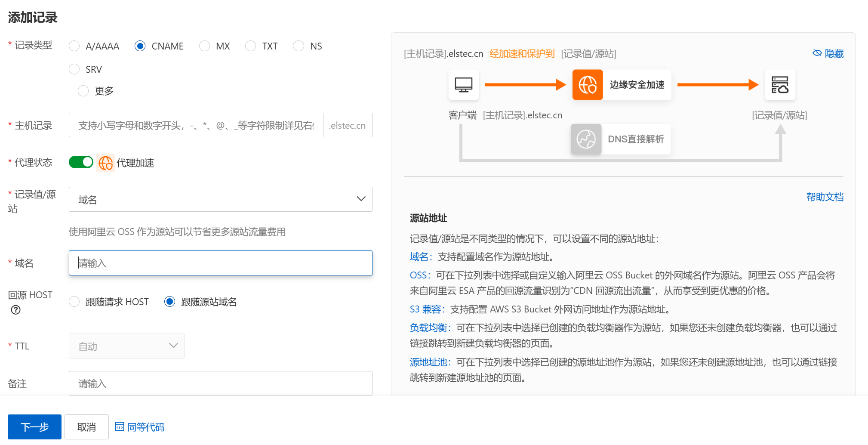Select the A/AAAA record type
Screen dimensions: 868x445
[74, 46]
